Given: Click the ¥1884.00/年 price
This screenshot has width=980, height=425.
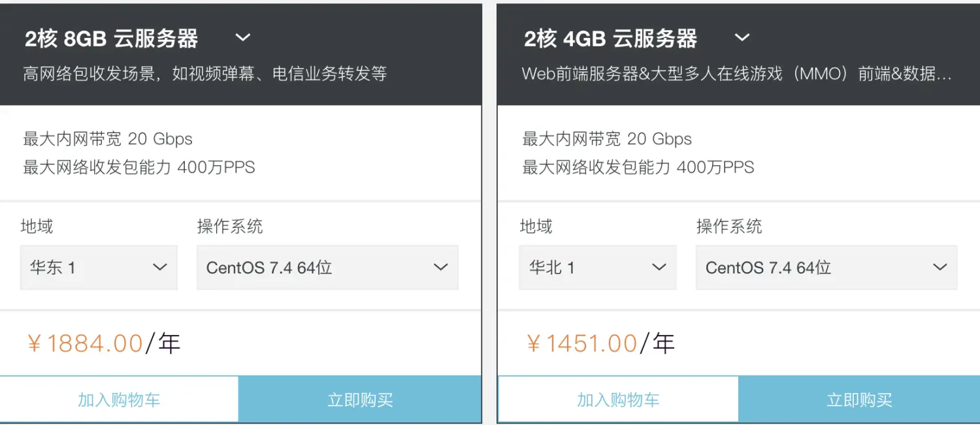Looking at the screenshot, I should (x=104, y=343).
